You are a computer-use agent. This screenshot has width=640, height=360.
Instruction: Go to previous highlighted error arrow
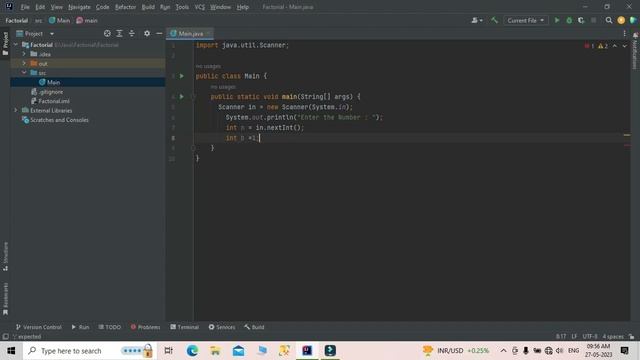coord(615,46)
